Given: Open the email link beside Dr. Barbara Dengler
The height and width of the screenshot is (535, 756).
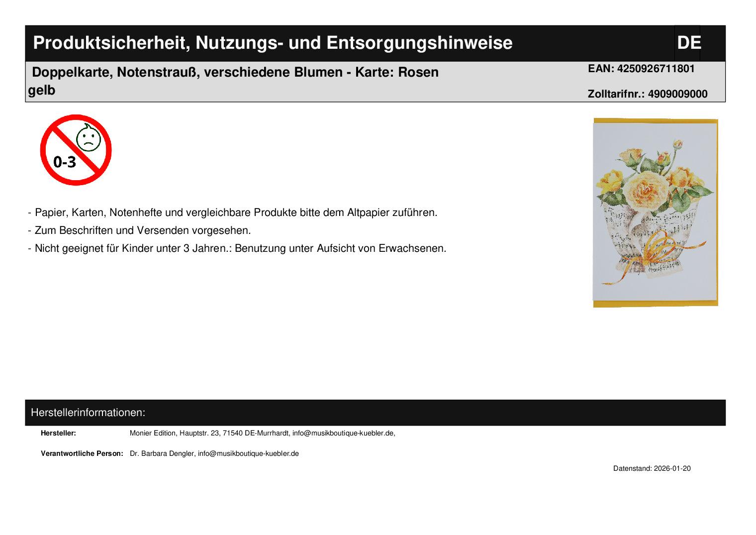Looking at the screenshot, I should (248, 453).
